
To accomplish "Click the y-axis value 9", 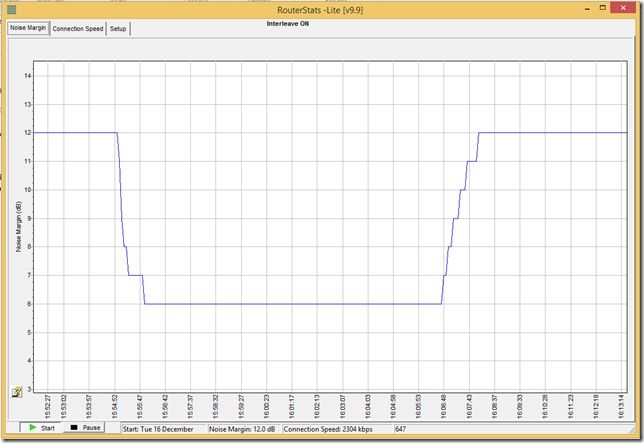I will pyautogui.click(x=29, y=218).
